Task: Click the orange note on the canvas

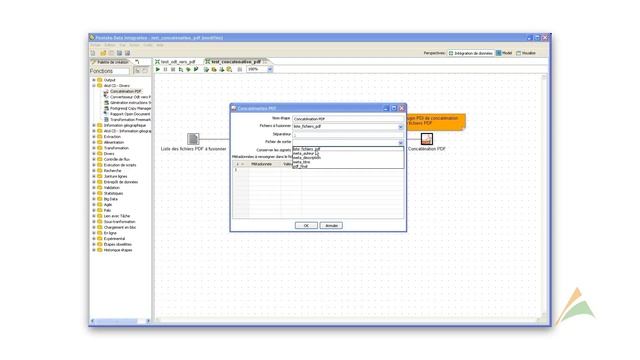Action: (x=436, y=122)
